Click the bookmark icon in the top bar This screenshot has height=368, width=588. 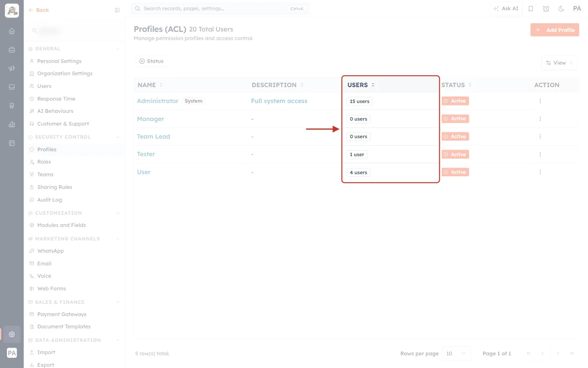coord(531,9)
